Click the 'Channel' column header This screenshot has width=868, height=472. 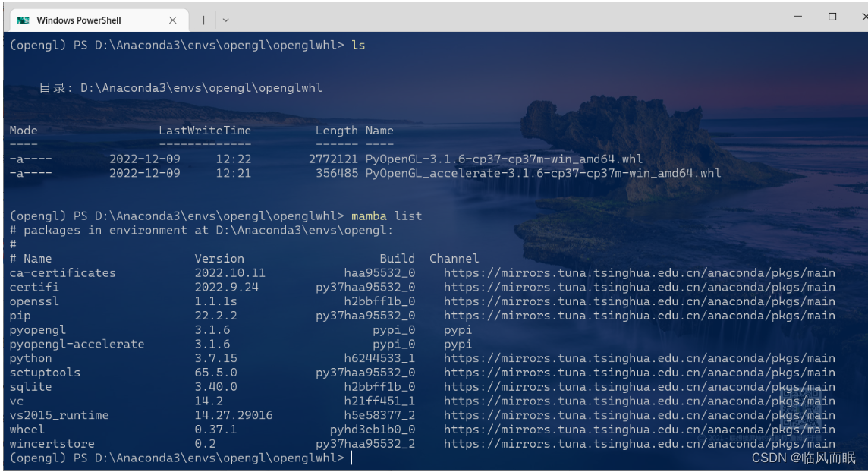(454, 259)
